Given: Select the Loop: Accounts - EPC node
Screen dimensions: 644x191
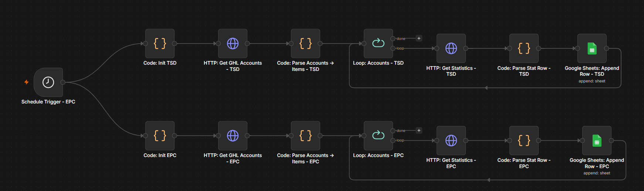Looking at the screenshot, I should (x=378, y=136).
